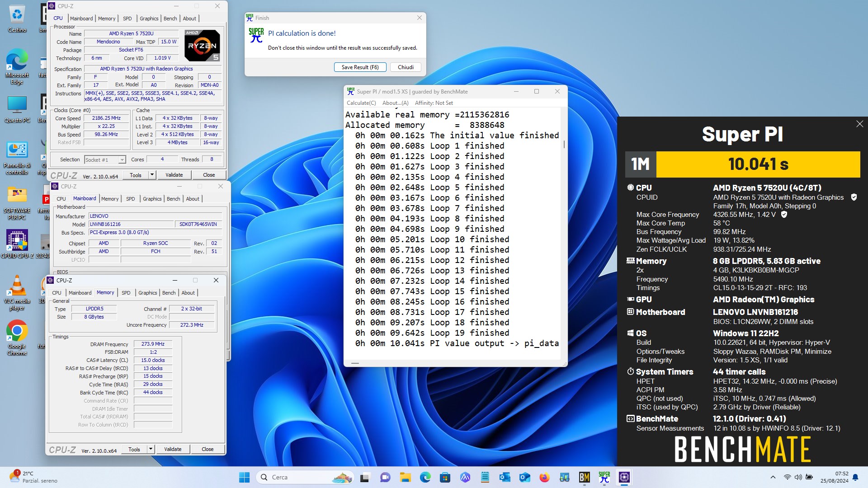Click the '8 GBytes' memory size value
The height and width of the screenshot is (488, 868).
coord(94,317)
